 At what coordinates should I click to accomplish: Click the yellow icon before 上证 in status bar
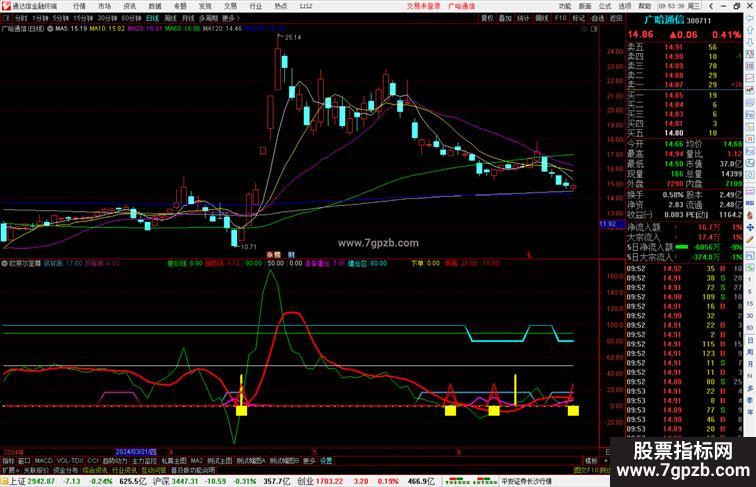[x=4, y=481]
